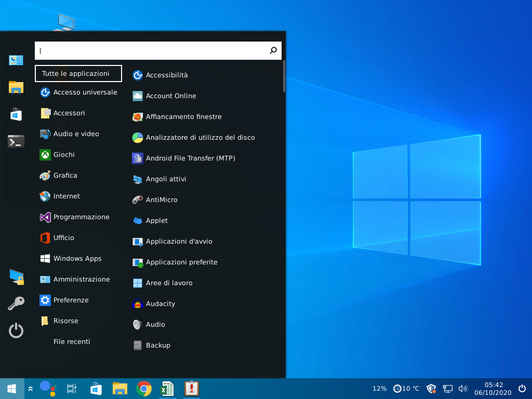Click the key log out icon in the sidebar
Image resolution: width=532 pixels, height=399 pixels.
[x=16, y=303]
